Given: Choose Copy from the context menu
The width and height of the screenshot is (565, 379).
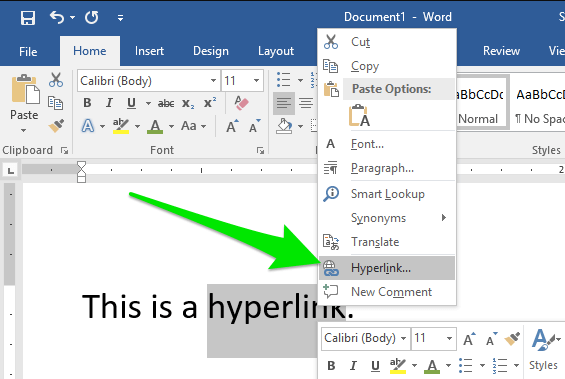Looking at the screenshot, I should click(x=387, y=66).
